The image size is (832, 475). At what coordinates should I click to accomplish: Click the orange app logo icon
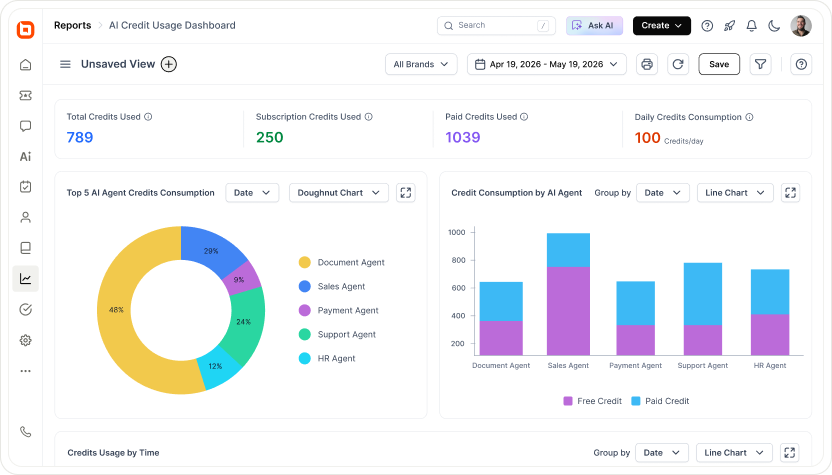(x=25, y=29)
